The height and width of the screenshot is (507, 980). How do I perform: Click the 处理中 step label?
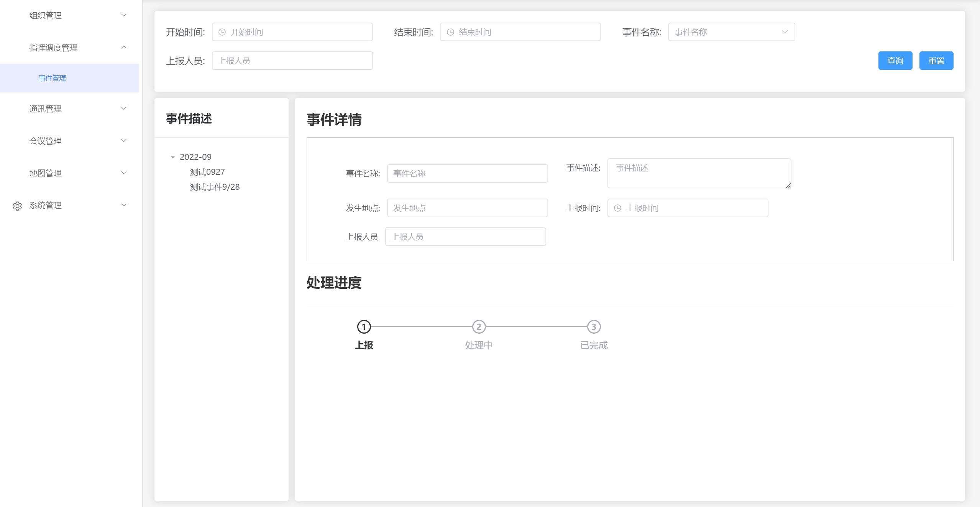pyautogui.click(x=479, y=345)
